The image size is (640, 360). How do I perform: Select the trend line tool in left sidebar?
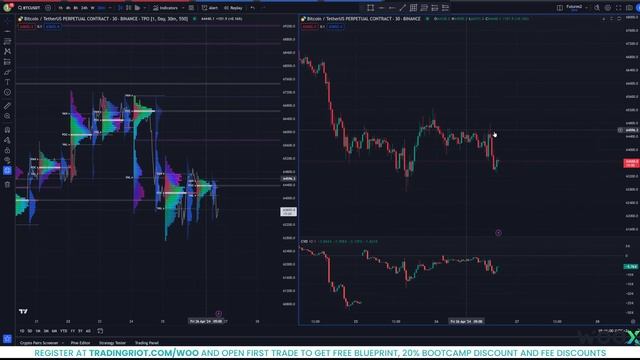point(7,31)
